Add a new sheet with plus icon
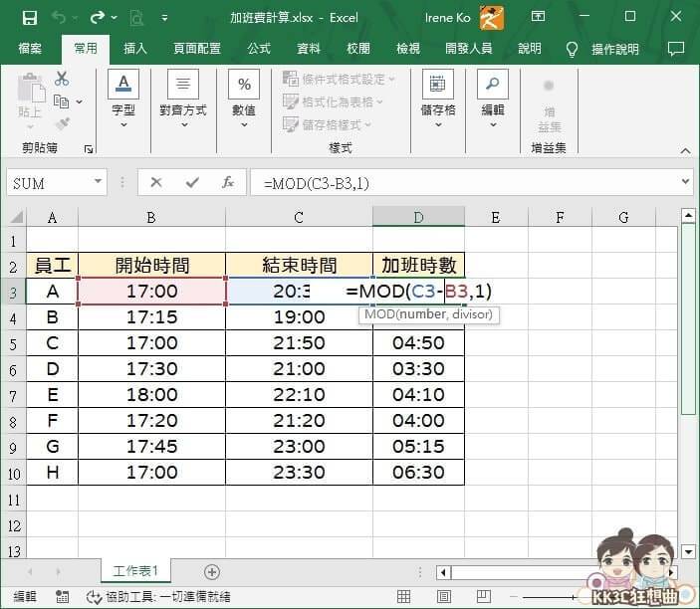 pos(212,572)
